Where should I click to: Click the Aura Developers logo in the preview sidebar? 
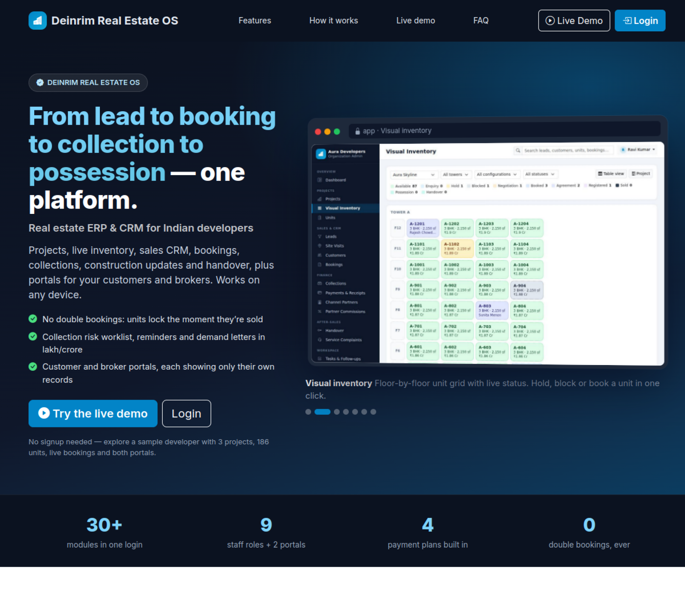point(321,154)
